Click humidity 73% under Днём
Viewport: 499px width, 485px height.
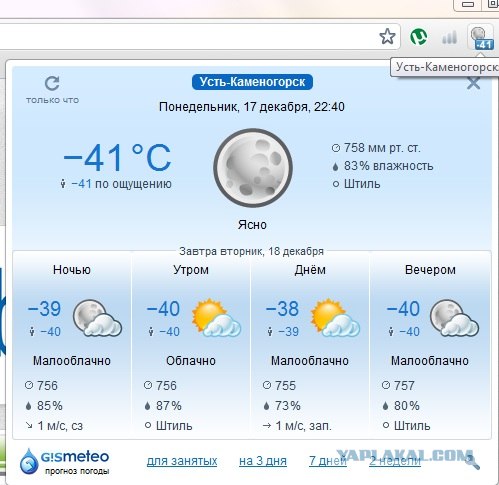click(288, 406)
